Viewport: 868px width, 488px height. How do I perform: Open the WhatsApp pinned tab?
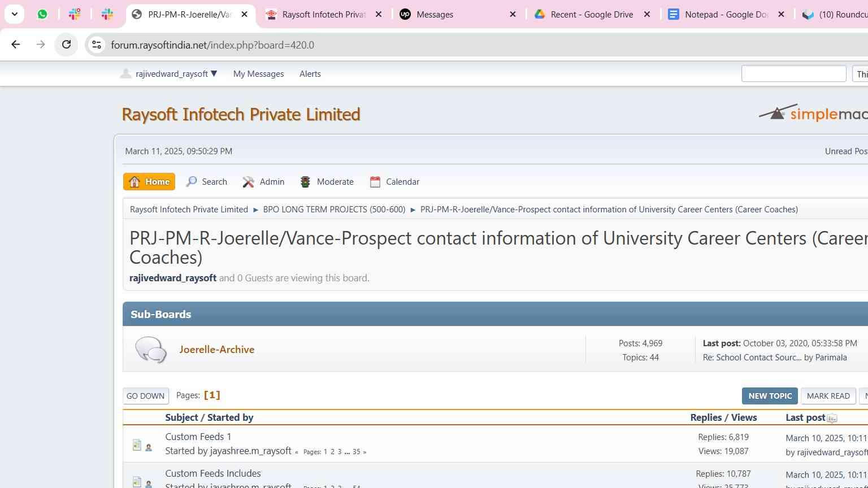pyautogui.click(x=42, y=14)
